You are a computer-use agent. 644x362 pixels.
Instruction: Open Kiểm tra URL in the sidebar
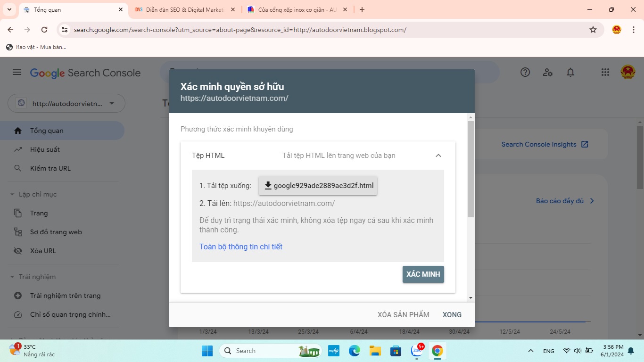62,168
